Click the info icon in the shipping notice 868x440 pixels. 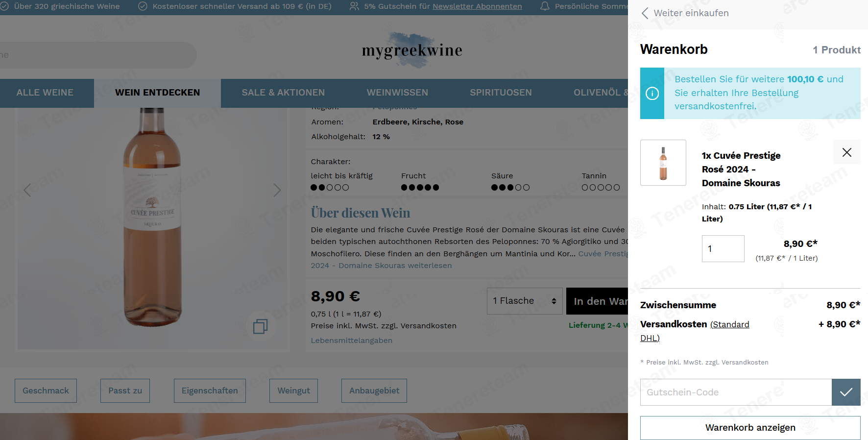pos(652,93)
